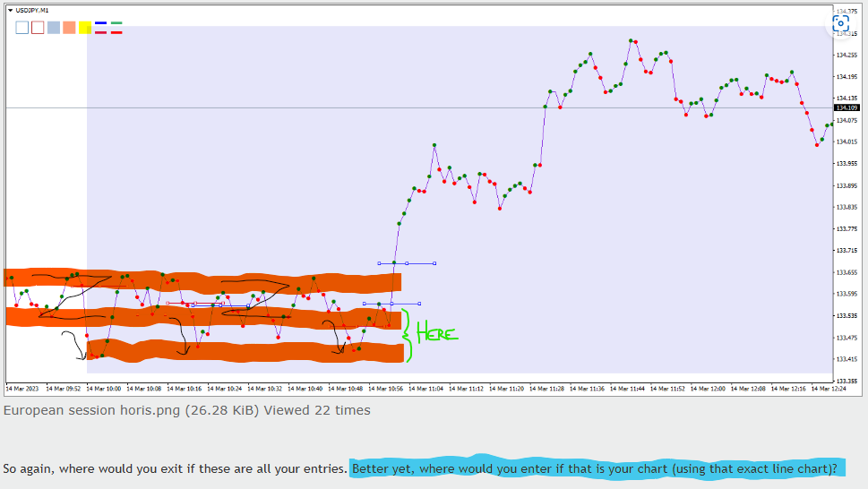Select the blue over red lines icon
Image resolution: width=868 pixels, height=489 pixels.
click(100, 28)
